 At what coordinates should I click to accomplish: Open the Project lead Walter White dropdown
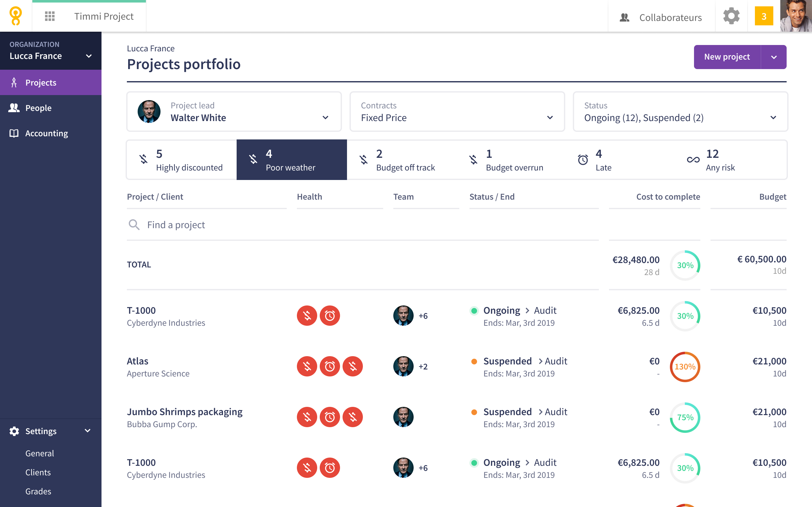234,112
